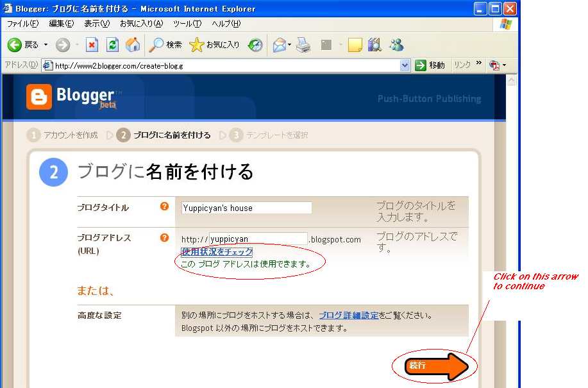The width and height of the screenshot is (588, 388).
Task: Go back with the 戻る button
Action: click(x=22, y=45)
